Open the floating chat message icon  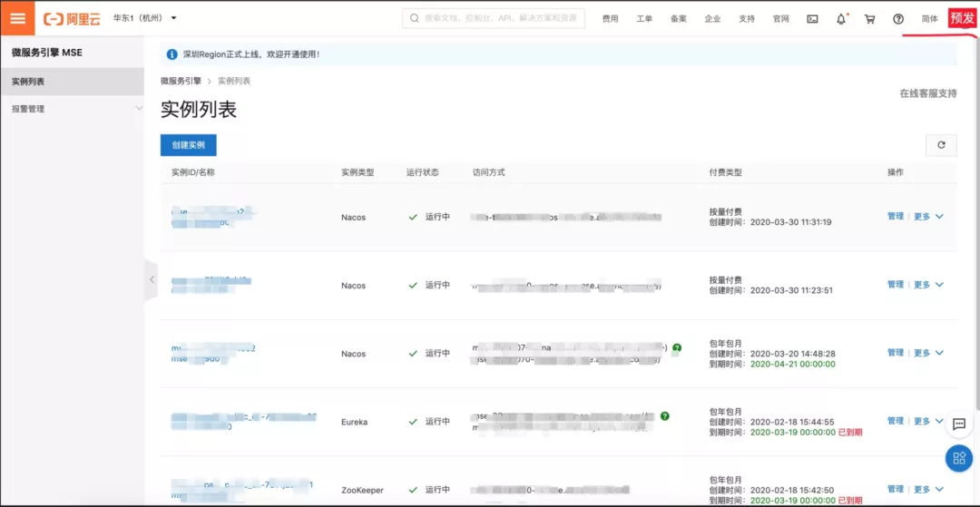tap(959, 424)
